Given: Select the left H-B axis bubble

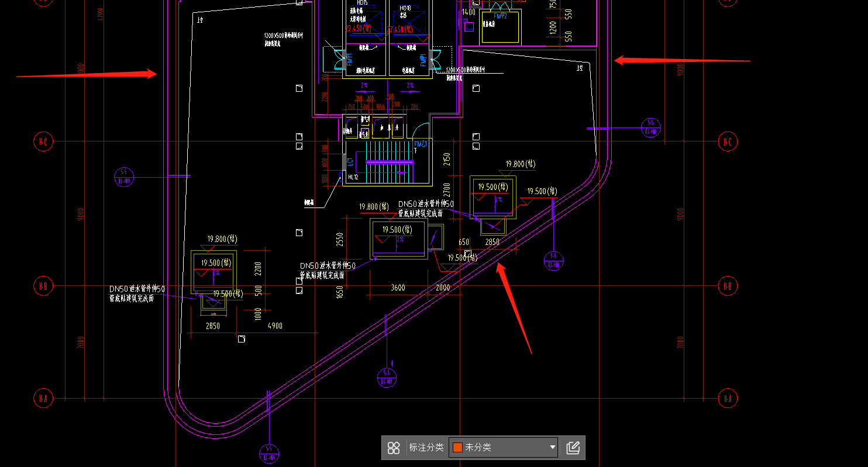Looking at the screenshot, I should pos(43,286).
